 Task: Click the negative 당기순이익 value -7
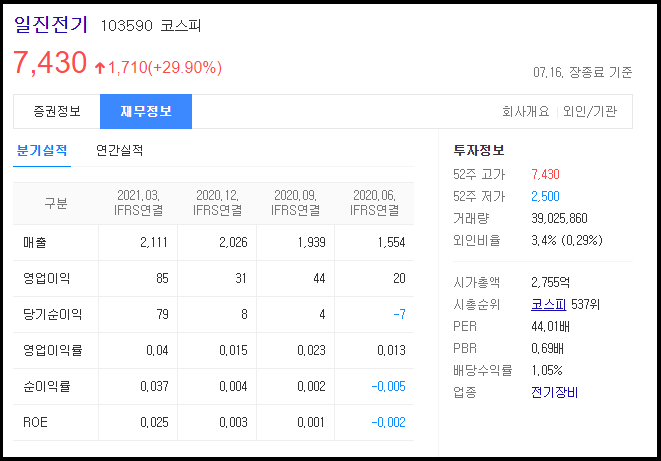[x=399, y=314]
